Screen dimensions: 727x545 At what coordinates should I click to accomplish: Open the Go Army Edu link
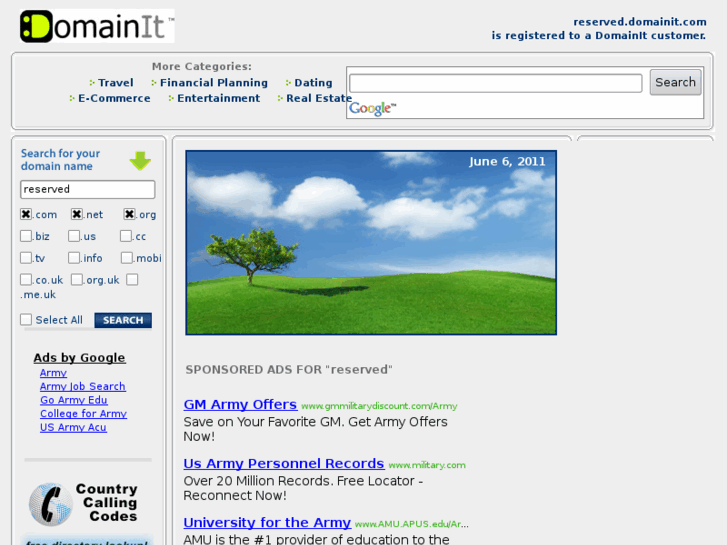74,400
